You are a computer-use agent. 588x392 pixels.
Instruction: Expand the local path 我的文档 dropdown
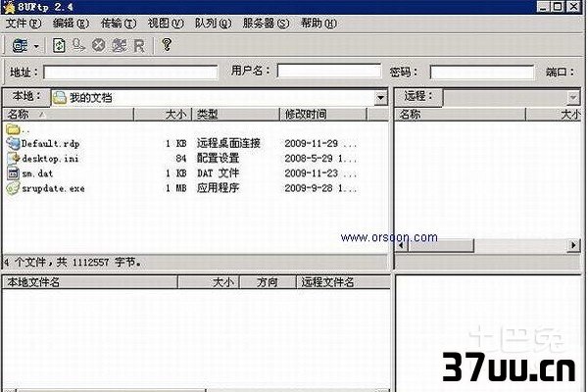click(x=380, y=98)
